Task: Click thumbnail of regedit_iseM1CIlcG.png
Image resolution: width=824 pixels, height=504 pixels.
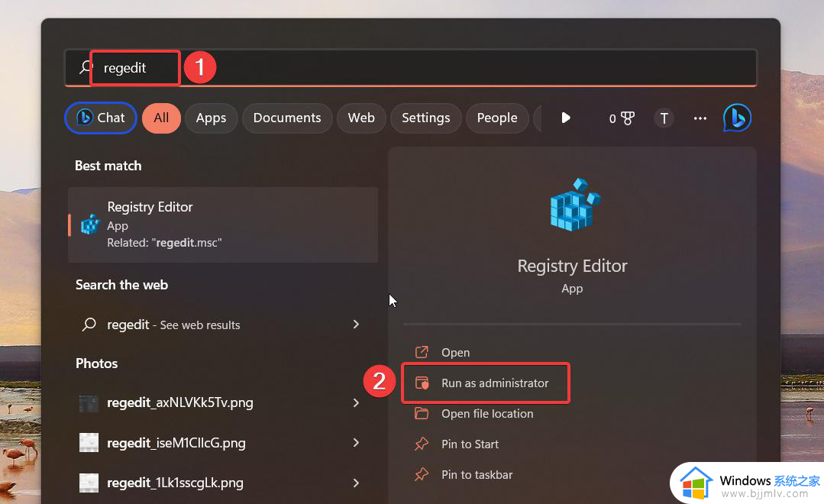Action: [x=89, y=442]
